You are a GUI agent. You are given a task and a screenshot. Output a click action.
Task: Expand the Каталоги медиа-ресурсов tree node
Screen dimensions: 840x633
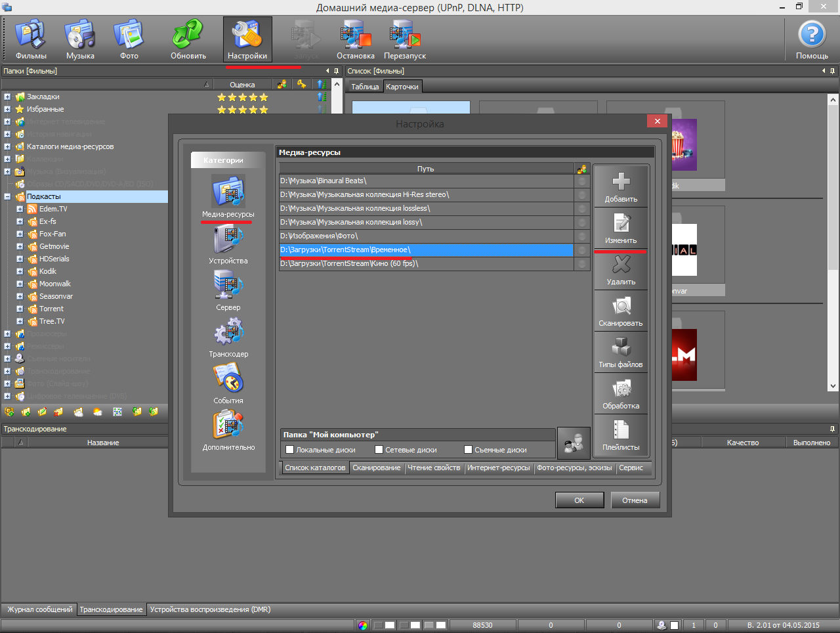coord(7,146)
